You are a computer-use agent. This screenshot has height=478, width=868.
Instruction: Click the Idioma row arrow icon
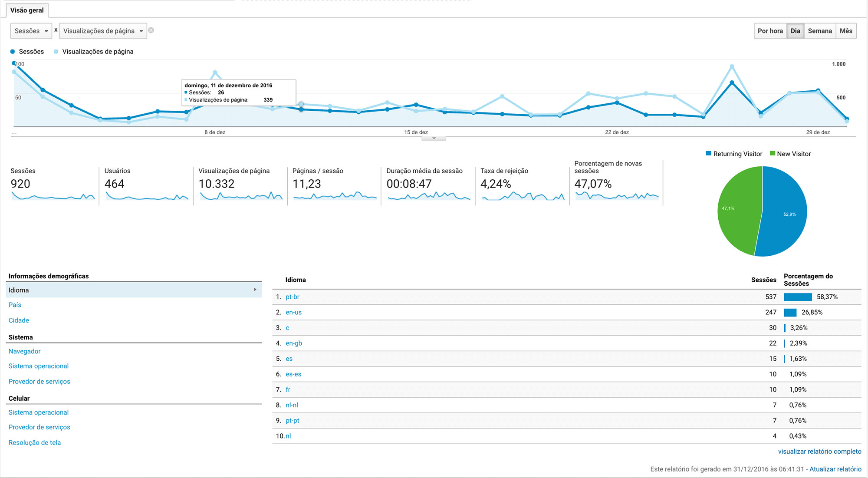click(x=255, y=290)
